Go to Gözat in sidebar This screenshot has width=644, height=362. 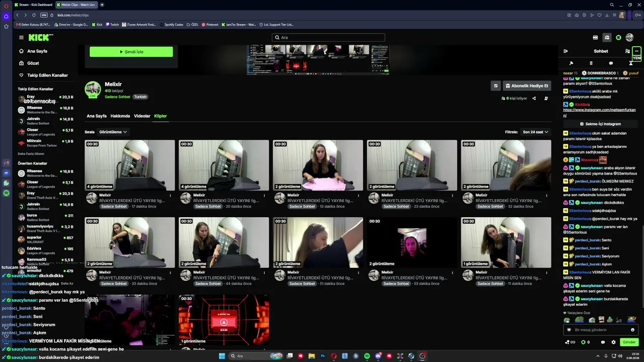[x=33, y=63]
